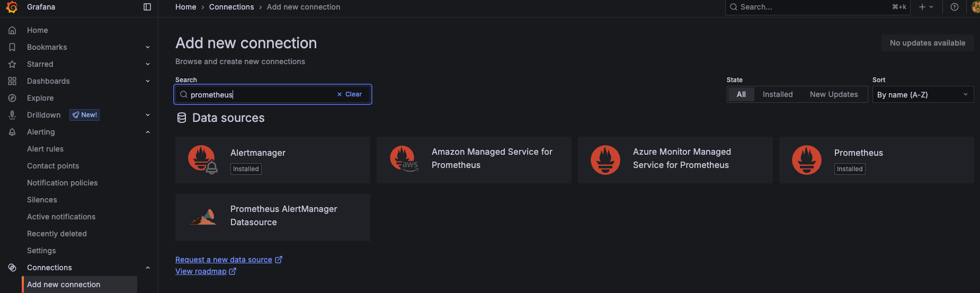Open Recently deleted in sidebar

pos(57,234)
